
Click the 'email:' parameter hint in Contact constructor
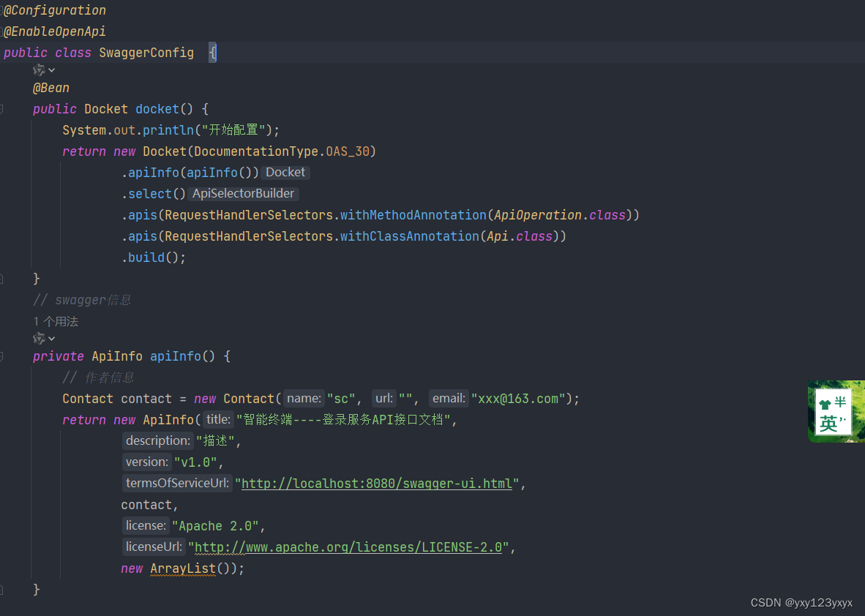(x=449, y=398)
